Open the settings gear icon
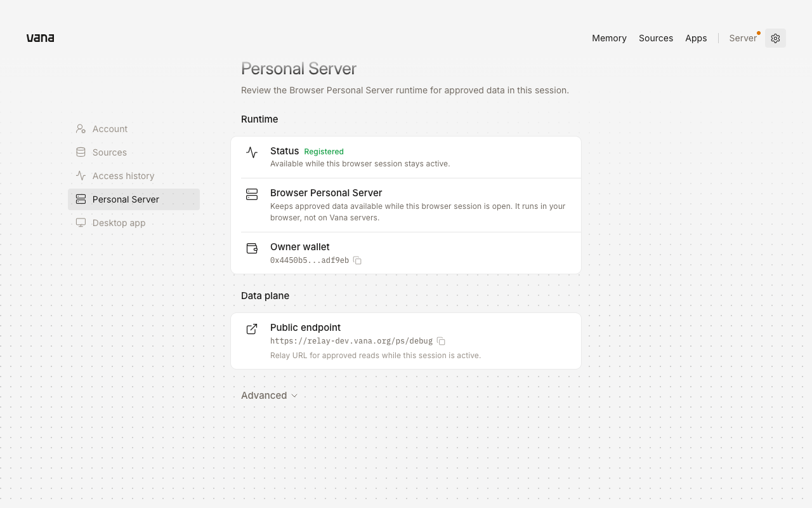 pos(775,38)
